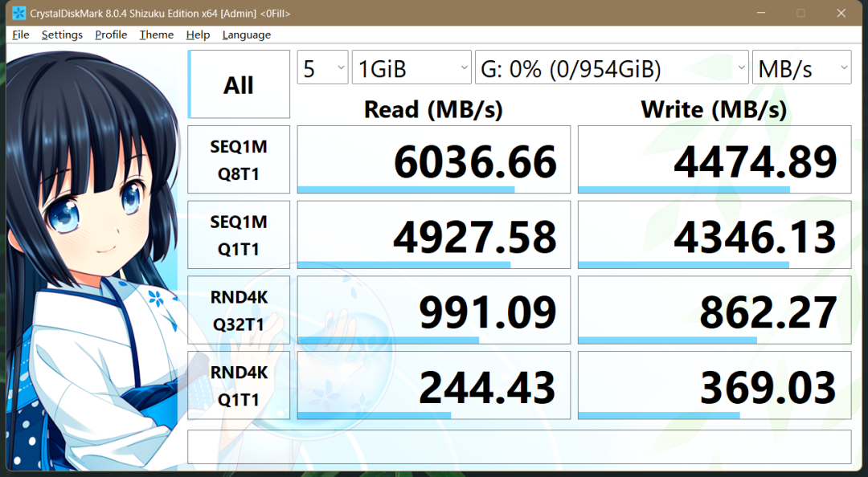Click the 4927.58 read result
Screen dimensions: 868x477
point(433,234)
